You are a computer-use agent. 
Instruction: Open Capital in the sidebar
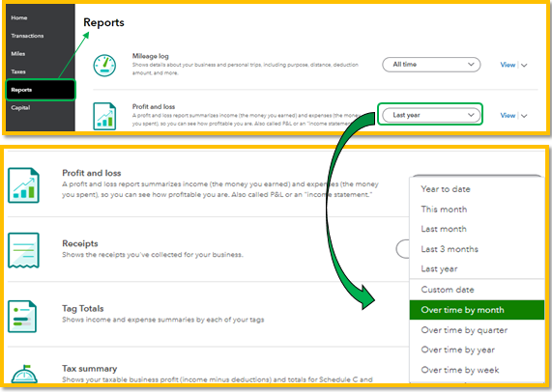click(x=20, y=107)
